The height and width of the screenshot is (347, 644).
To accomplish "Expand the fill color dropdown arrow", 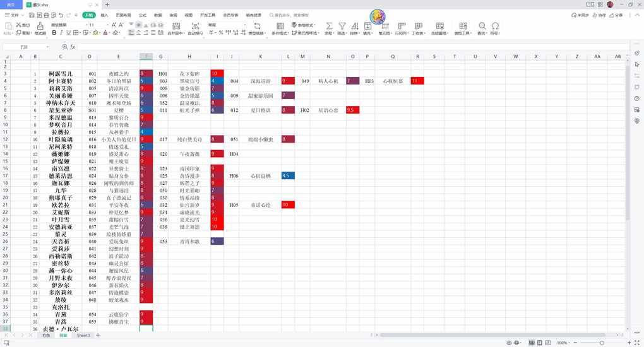I will coord(100,33).
